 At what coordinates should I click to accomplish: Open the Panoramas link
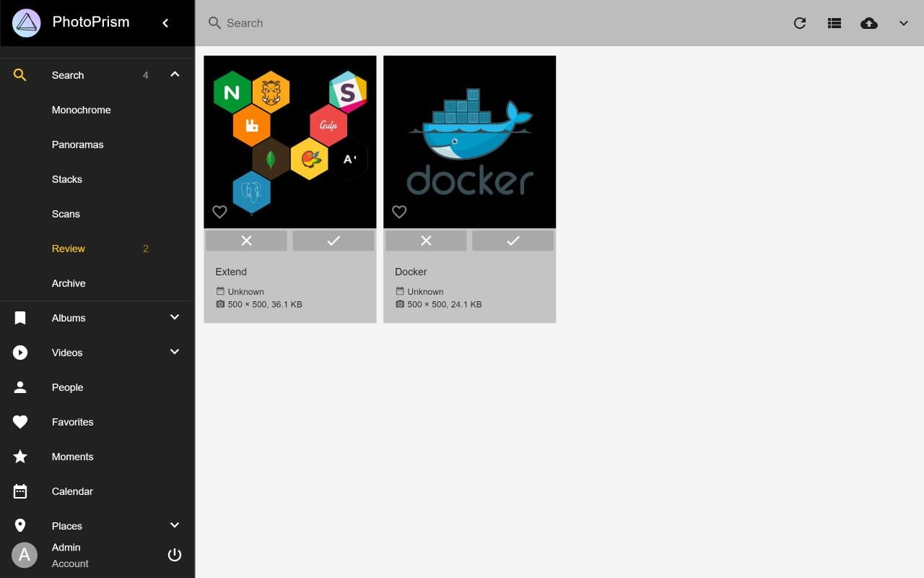(77, 144)
